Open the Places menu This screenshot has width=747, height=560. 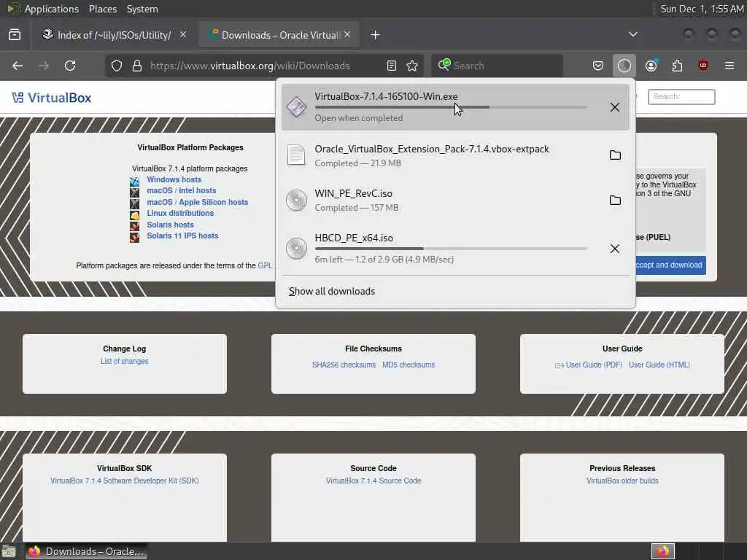point(102,9)
